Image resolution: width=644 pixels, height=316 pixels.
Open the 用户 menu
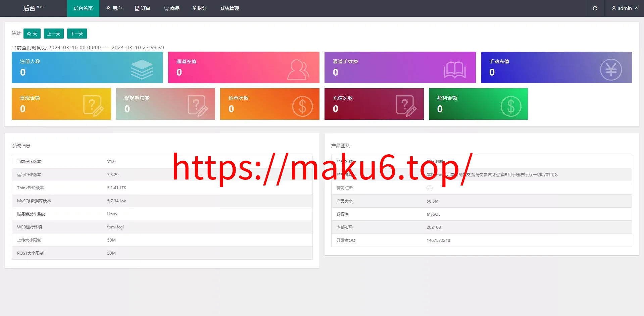pyautogui.click(x=114, y=8)
